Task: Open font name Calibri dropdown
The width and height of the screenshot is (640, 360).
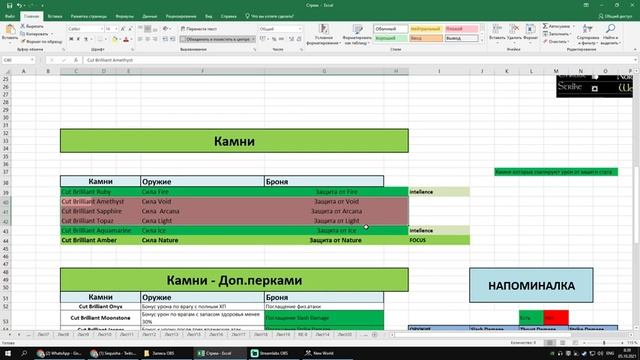Action: tap(102, 29)
